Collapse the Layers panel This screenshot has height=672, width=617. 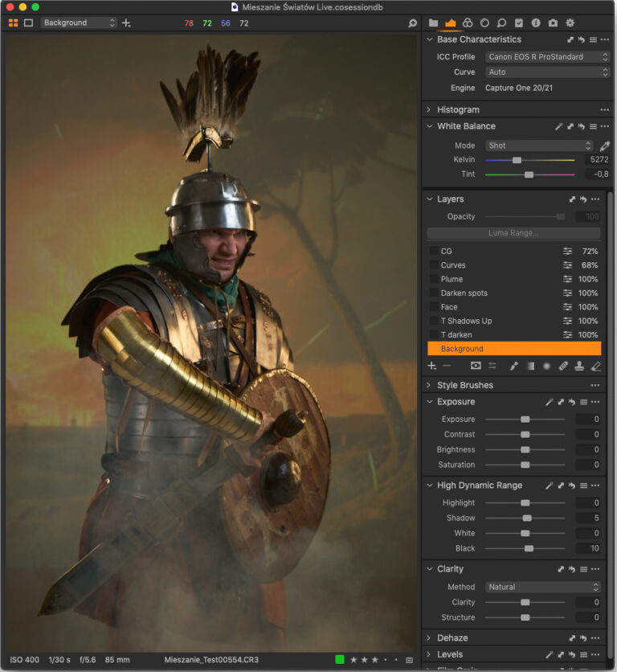(x=429, y=199)
